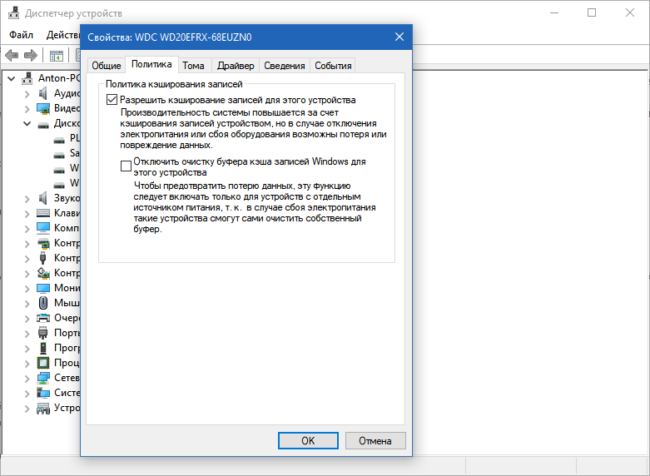650x476 pixels.
Task: Click the computer category icon (Комп)
Action: pyautogui.click(x=43, y=228)
